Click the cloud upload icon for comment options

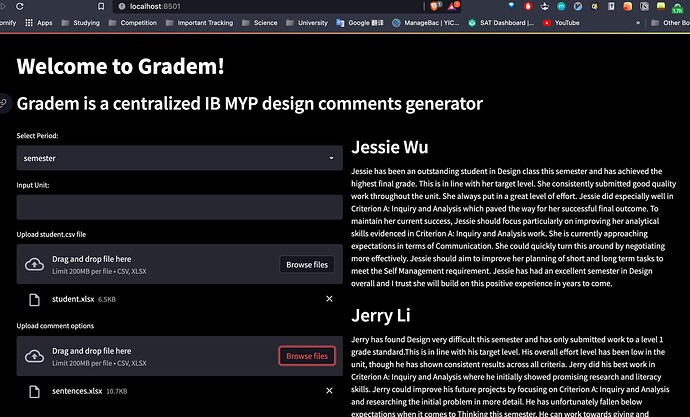coord(34,356)
